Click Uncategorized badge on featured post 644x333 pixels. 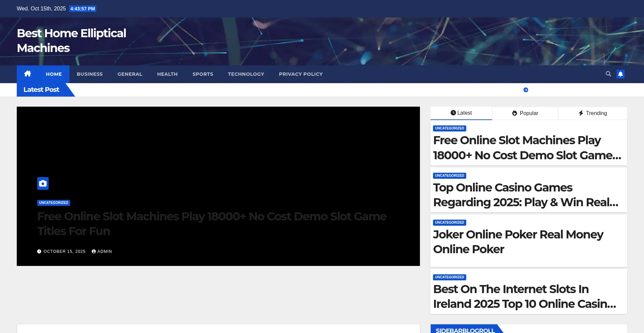(x=54, y=203)
